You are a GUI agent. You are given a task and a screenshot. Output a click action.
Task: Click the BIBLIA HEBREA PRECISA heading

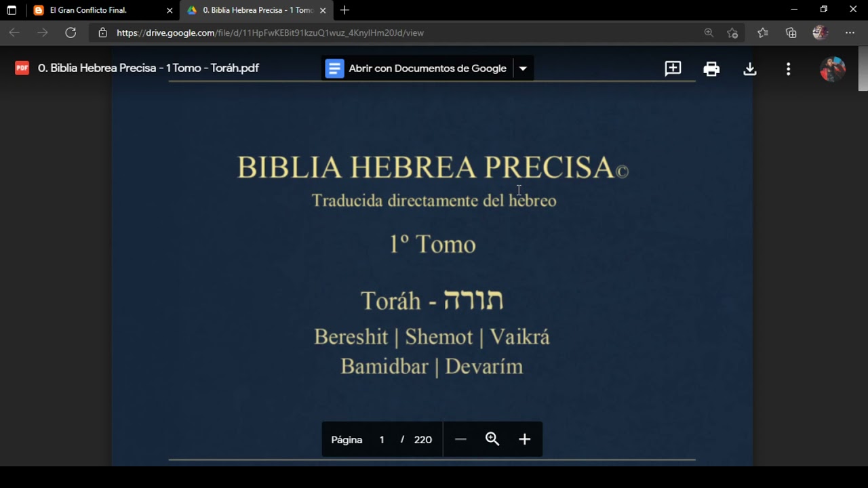click(x=433, y=167)
